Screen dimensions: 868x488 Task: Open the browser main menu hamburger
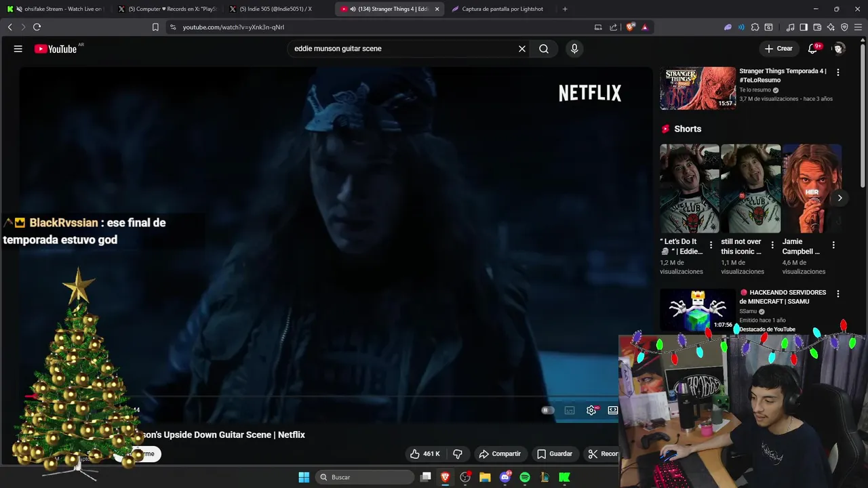pyautogui.click(x=859, y=27)
